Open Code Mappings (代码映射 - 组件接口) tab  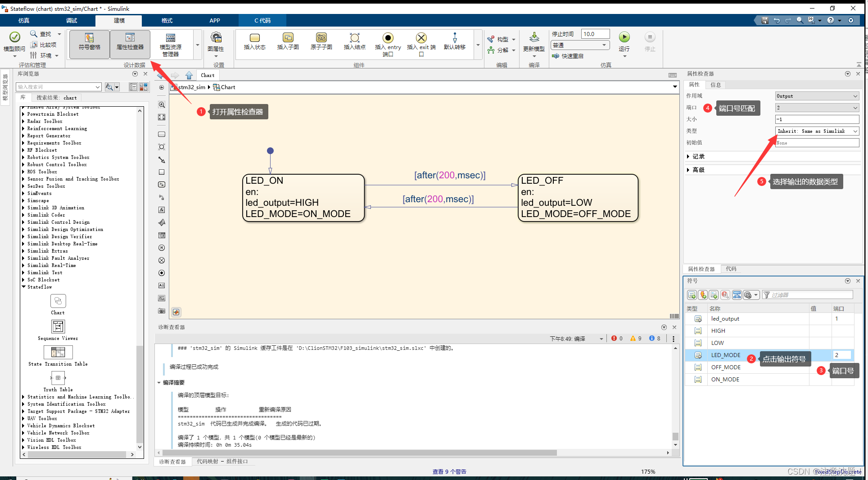point(222,462)
